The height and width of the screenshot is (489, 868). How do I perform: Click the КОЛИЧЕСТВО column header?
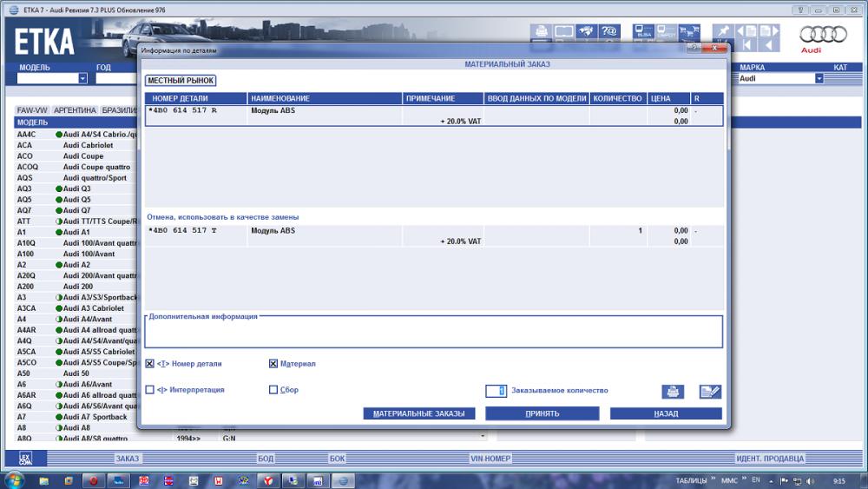click(x=618, y=98)
